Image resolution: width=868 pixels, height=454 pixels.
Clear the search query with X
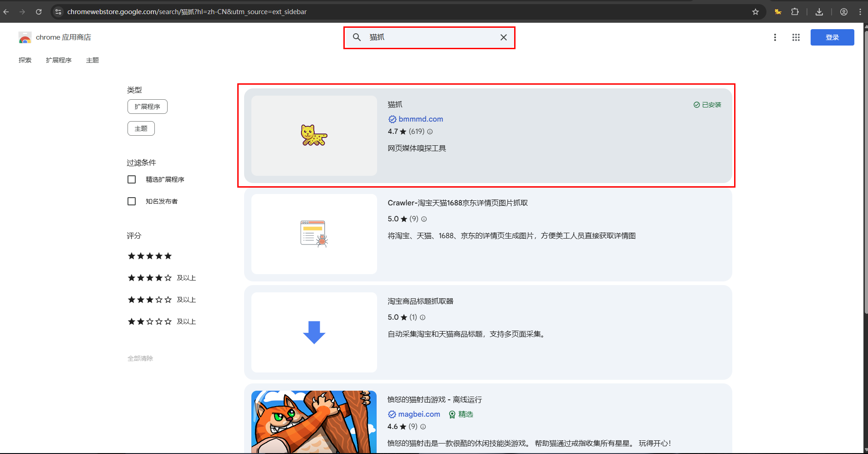(x=504, y=37)
